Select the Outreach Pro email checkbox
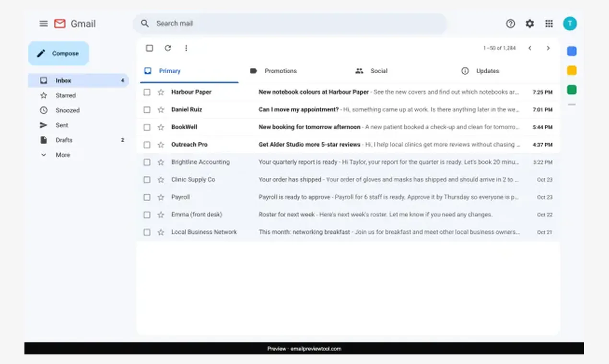This screenshot has width=609, height=364. point(147,145)
